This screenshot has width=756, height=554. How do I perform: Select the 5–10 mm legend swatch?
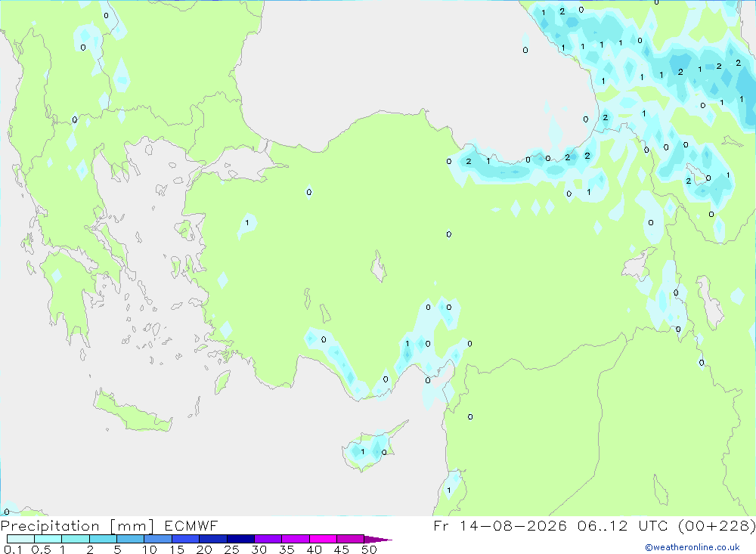(x=131, y=539)
